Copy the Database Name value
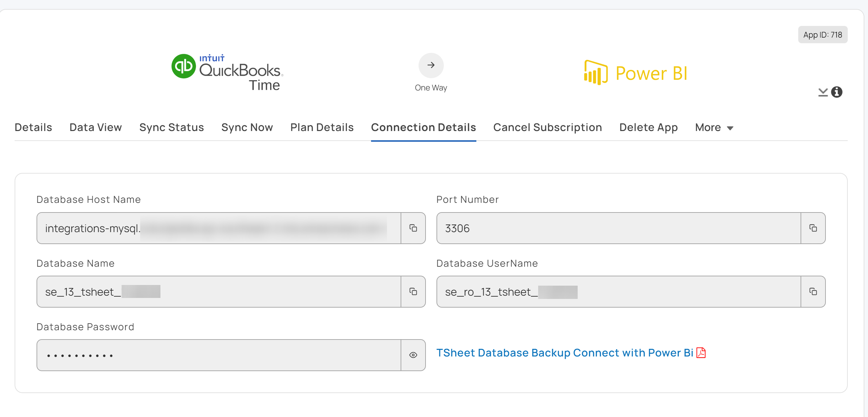868x417 pixels. [413, 292]
